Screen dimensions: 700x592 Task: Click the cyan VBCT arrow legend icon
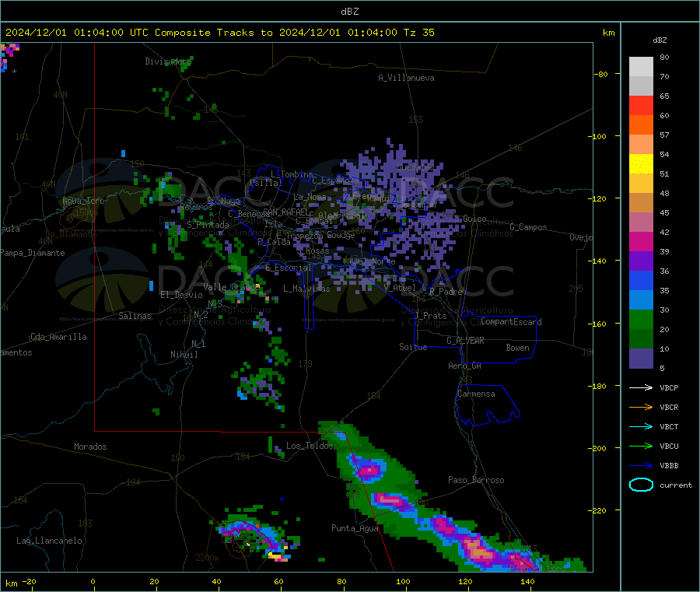point(641,426)
